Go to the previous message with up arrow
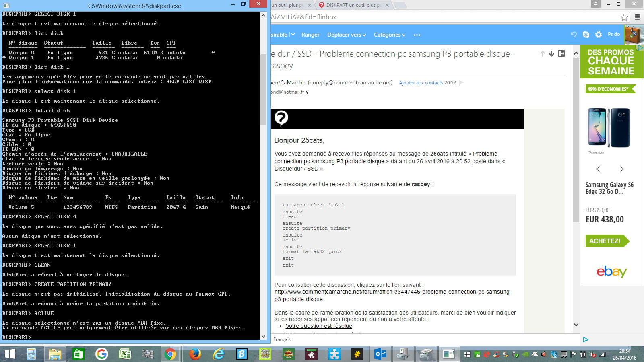The height and width of the screenshot is (362, 644). (x=543, y=53)
